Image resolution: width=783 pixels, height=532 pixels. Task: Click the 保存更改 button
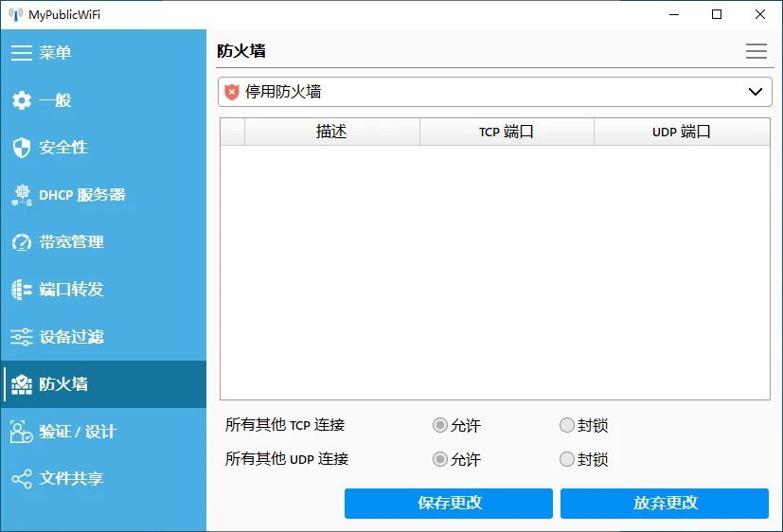pos(448,504)
